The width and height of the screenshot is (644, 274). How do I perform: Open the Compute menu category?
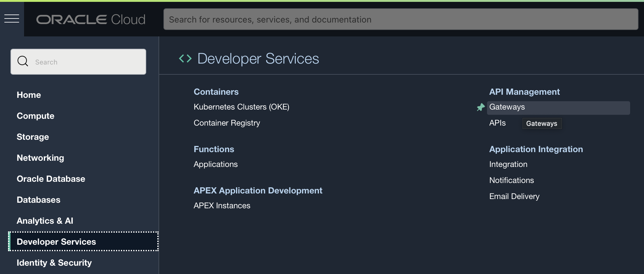[x=35, y=116]
